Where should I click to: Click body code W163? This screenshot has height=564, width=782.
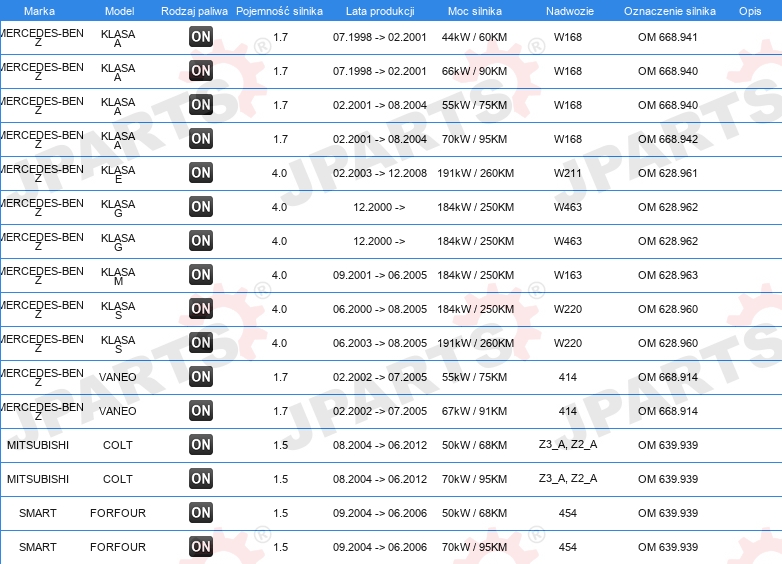coord(568,275)
